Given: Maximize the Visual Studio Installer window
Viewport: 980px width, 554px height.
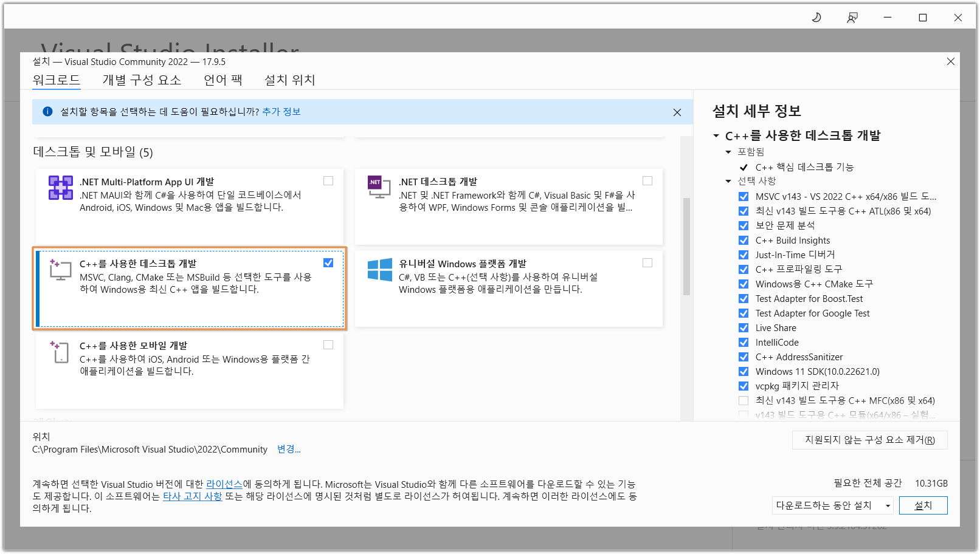Looking at the screenshot, I should pyautogui.click(x=923, y=18).
